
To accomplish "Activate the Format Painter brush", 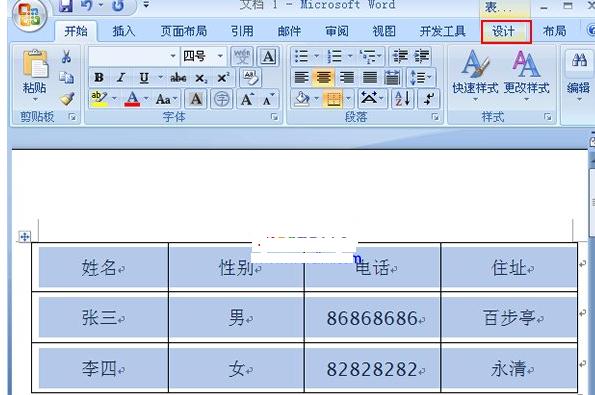I will click(67, 99).
